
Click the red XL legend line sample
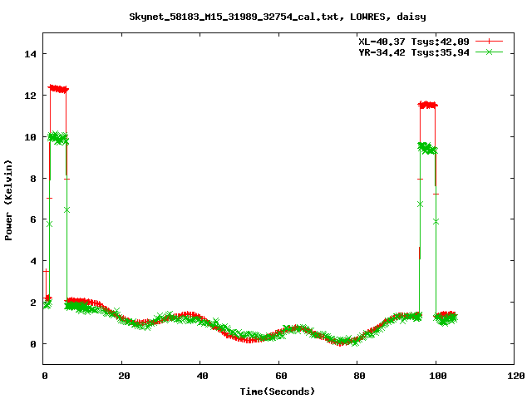point(489,42)
